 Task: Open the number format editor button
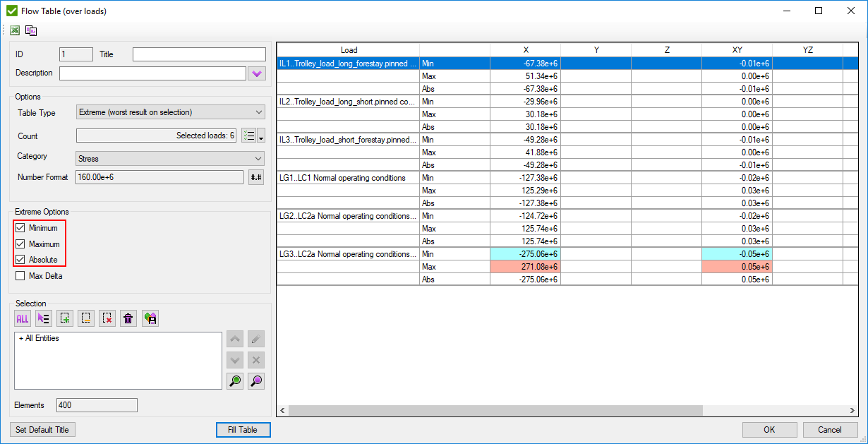257,177
